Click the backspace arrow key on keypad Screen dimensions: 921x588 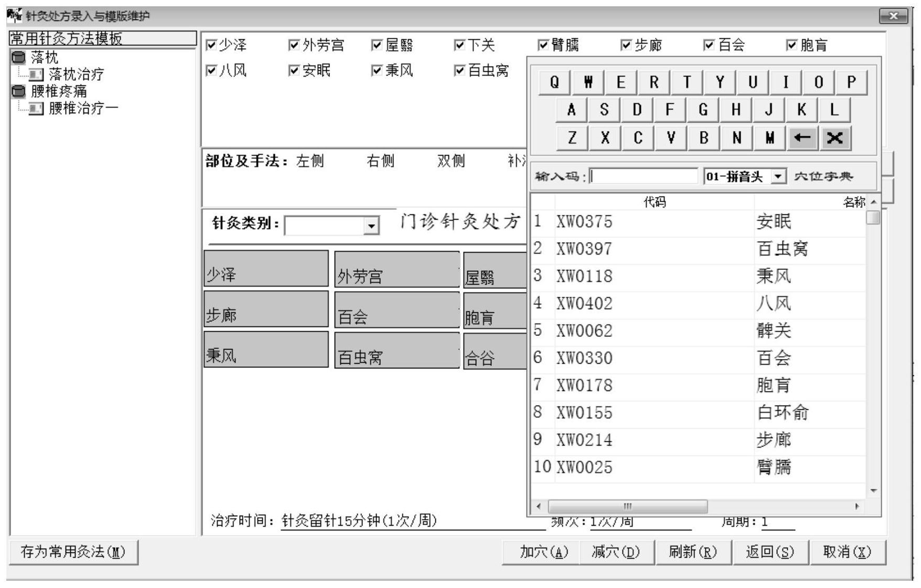click(x=802, y=138)
